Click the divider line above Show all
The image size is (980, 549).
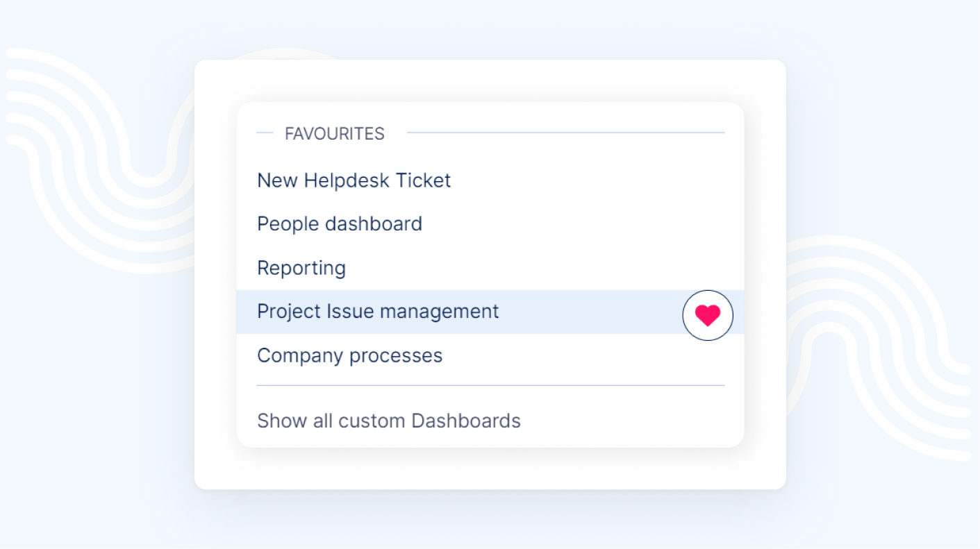pyautogui.click(x=490, y=385)
